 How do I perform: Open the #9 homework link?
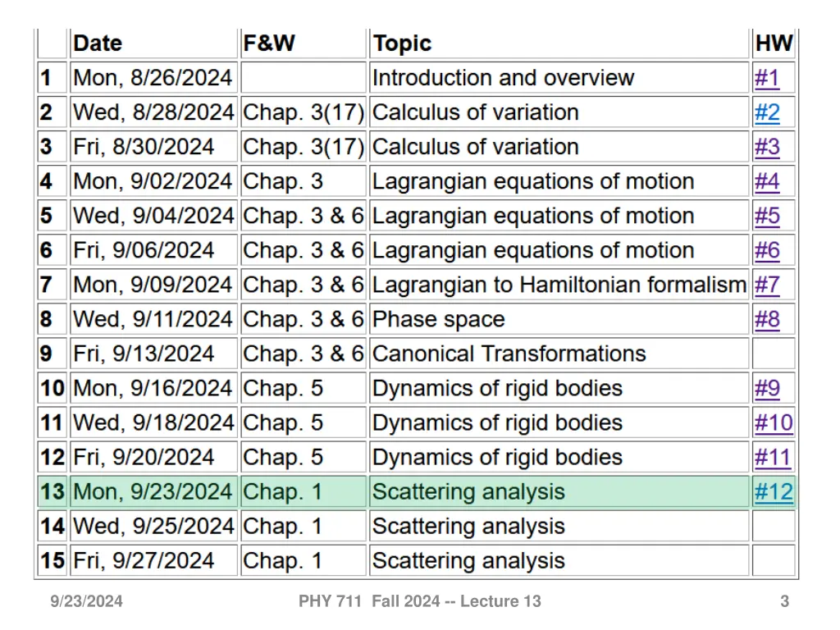(767, 388)
